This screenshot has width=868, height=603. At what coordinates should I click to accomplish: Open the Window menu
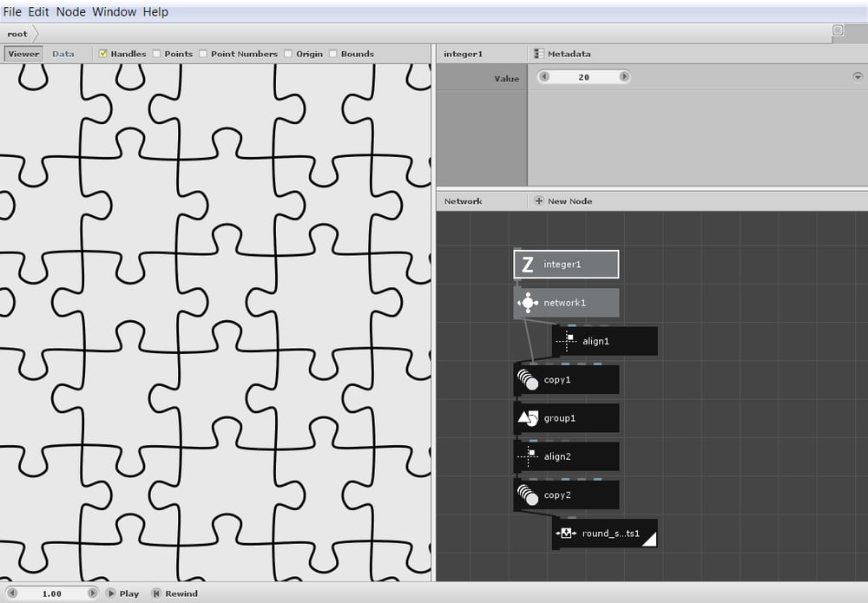(x=114, y=11)
